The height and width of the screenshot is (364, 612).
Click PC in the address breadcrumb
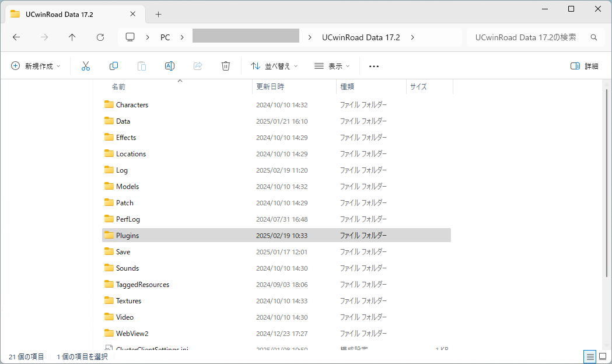click(x=165, y=37)
